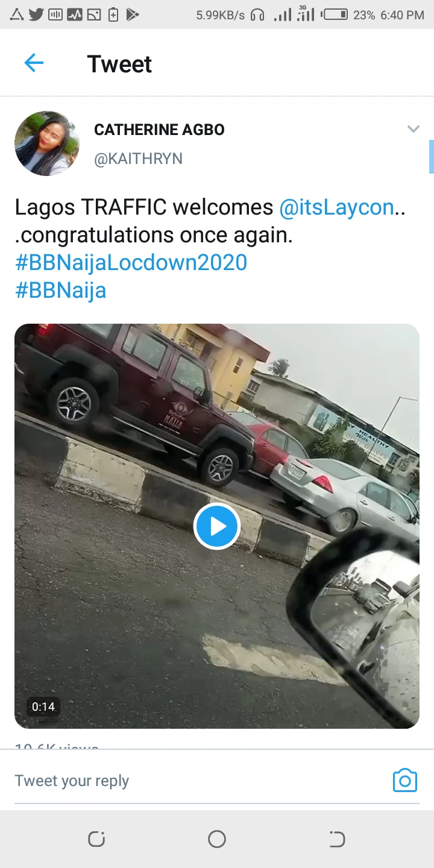This screenshot has height=868, width=434.
Task: Tap the #BBNaijaLocdown2020 hashtag
Action: point(131,263)
